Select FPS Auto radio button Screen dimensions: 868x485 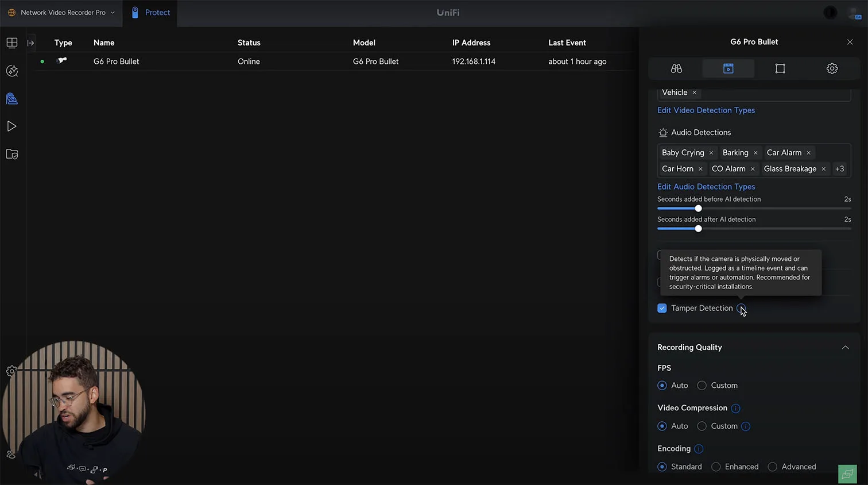point(662,386)
